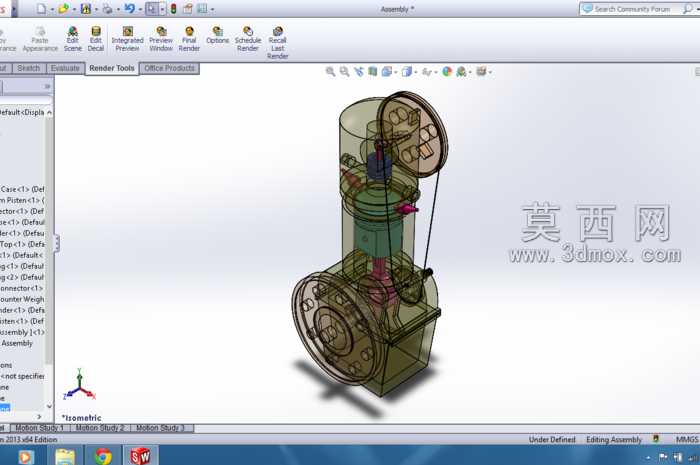Select the 'onnector<1>' tree item
The width and height of the screenshot is (700, 465).
22,288
